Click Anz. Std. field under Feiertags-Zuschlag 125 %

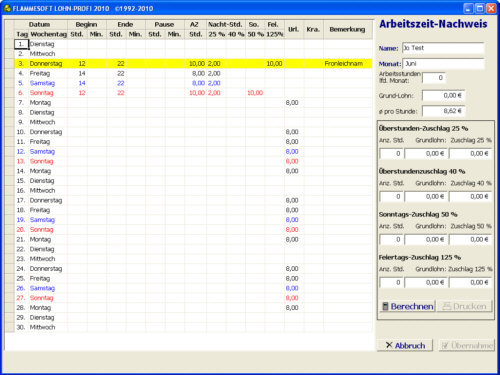(391, 282)
